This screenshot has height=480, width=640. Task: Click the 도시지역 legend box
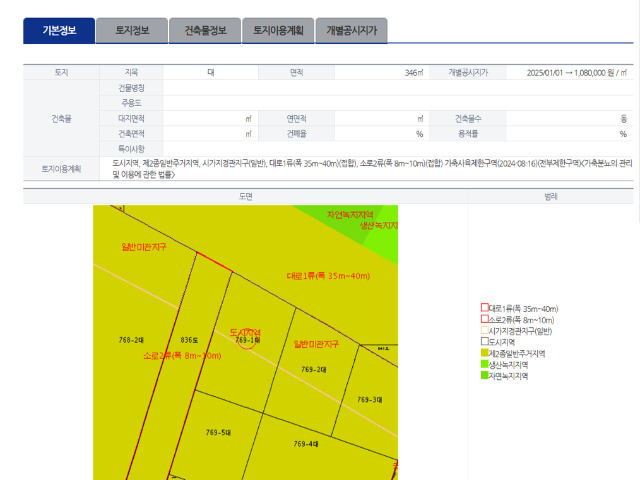pyautogui.click(x=485, y=342)
